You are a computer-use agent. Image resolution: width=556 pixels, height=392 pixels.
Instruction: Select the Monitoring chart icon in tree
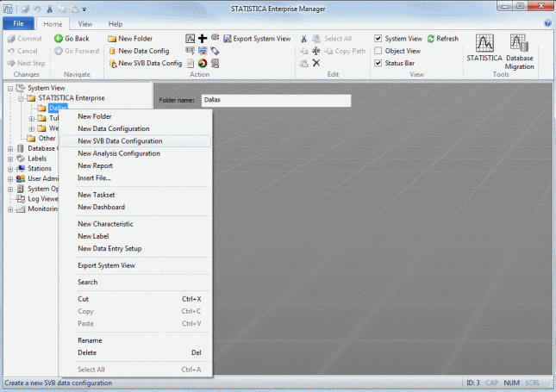[21, 209]
